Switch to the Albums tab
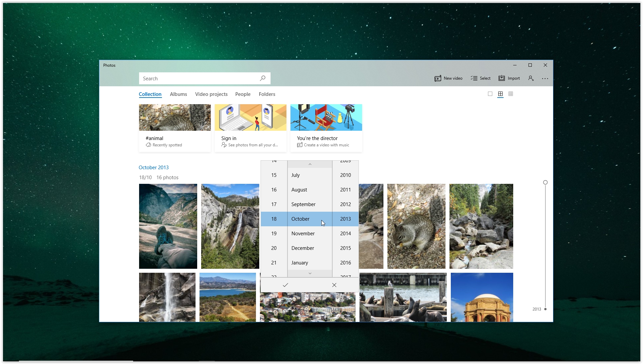This screenshot has width=643, height=364. point(178,94)
